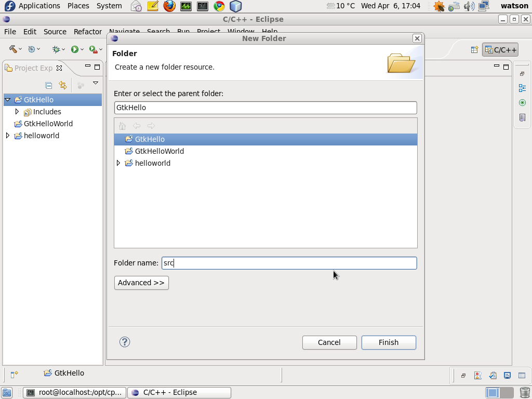Viewport: 532px width, 399px height.
Task: Click the green Run button
Action: [75, 49]
